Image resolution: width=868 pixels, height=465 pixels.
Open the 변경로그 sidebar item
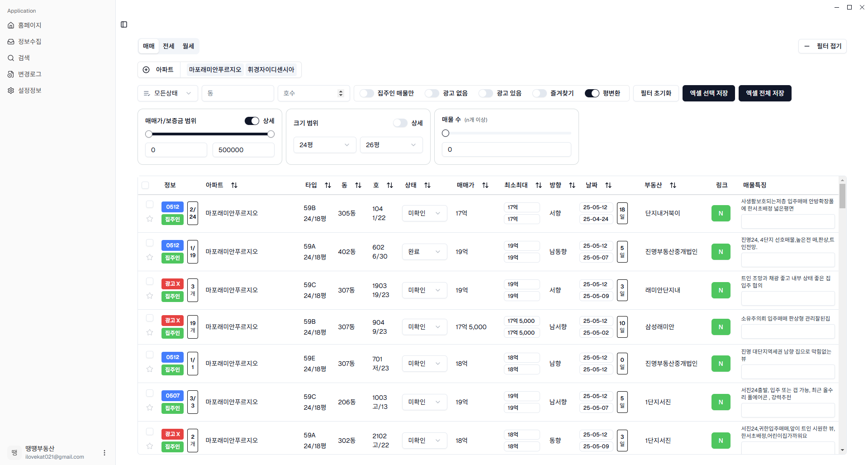click(57, 74)
